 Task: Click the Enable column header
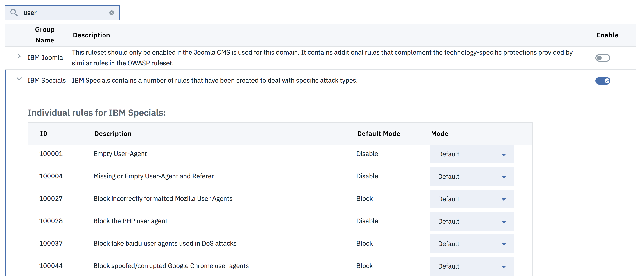[x=607, y=35]
